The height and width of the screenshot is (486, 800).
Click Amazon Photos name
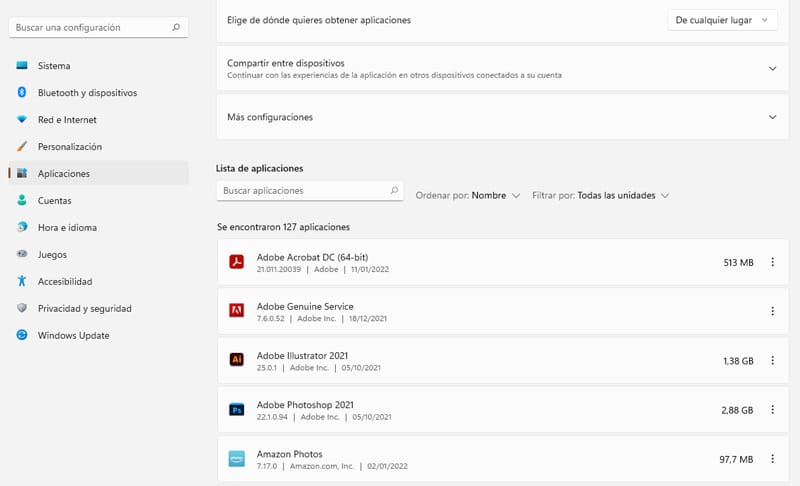290,454
